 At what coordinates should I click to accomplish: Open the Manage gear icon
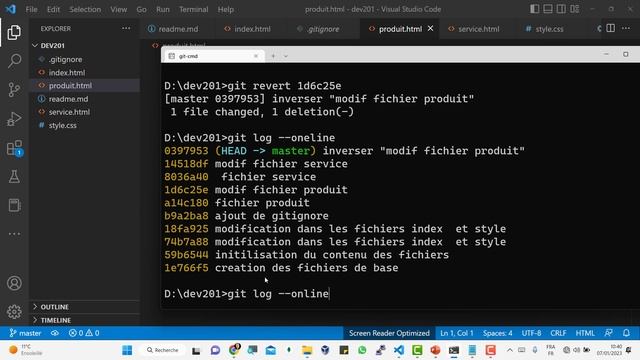[14, 311]
